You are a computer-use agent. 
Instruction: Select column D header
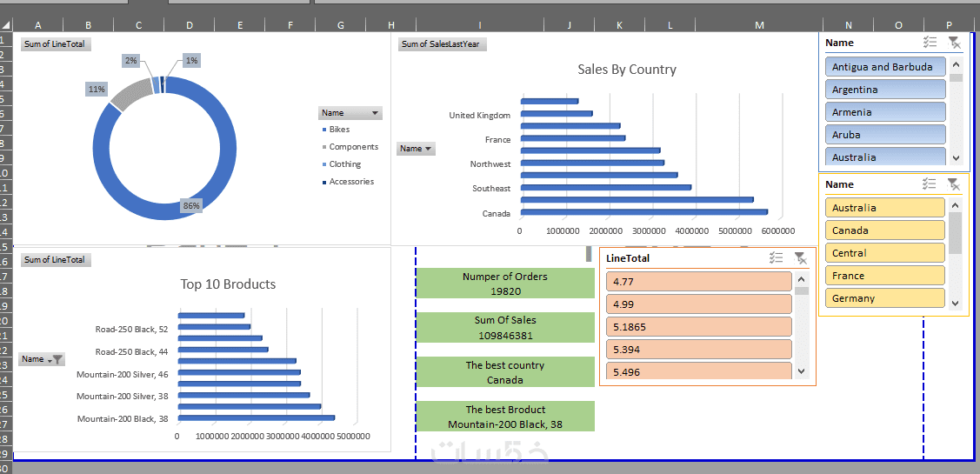click(190, 25)
